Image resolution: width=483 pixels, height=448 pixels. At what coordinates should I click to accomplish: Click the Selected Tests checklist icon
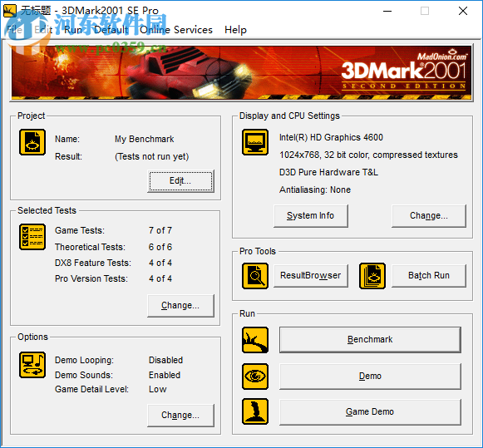[32, 237]
